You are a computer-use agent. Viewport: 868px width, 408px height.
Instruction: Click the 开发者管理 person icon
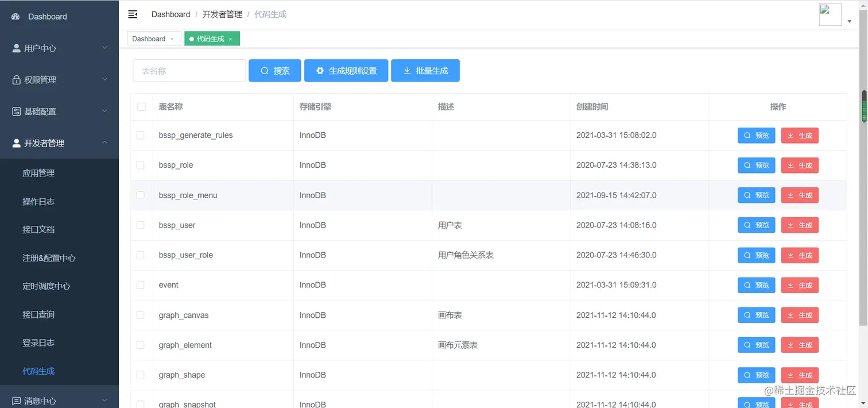(x=17, y=143)
